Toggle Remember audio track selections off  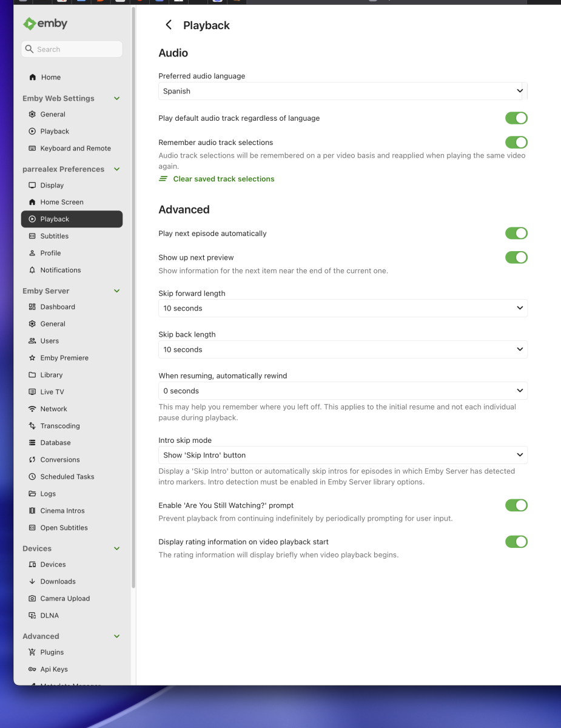[516, 143]
